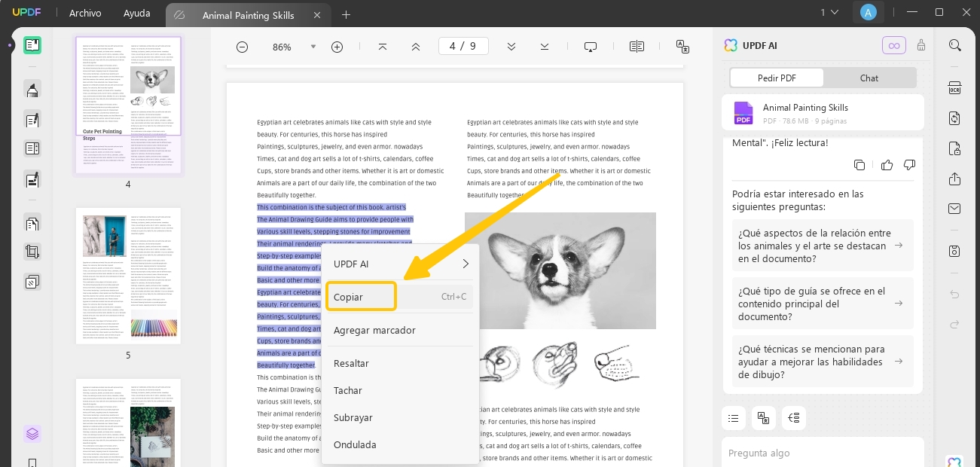The width and height of the screenshot is (980, 467).
Task: Choose Agregar marcador in context menu
Action: [x=400, y=330]
